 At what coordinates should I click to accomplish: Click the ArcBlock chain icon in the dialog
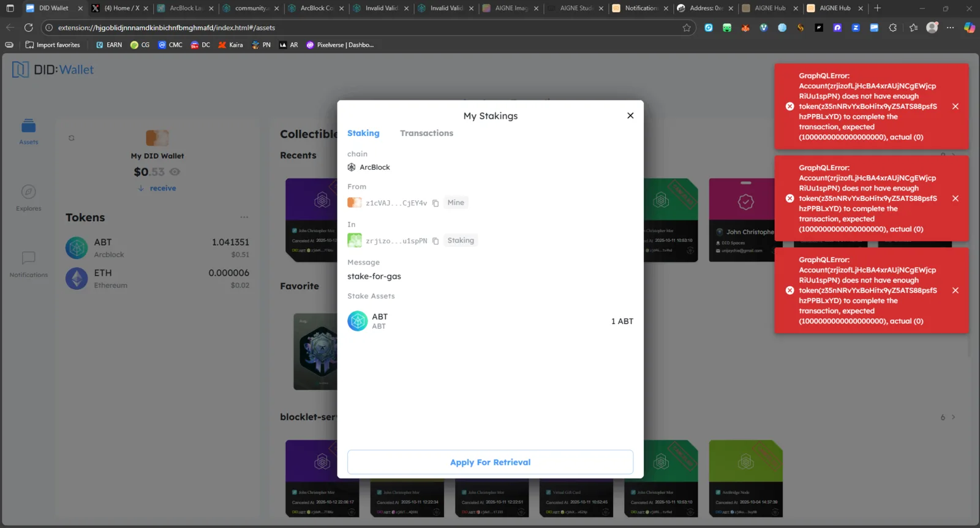coord(352,167)
